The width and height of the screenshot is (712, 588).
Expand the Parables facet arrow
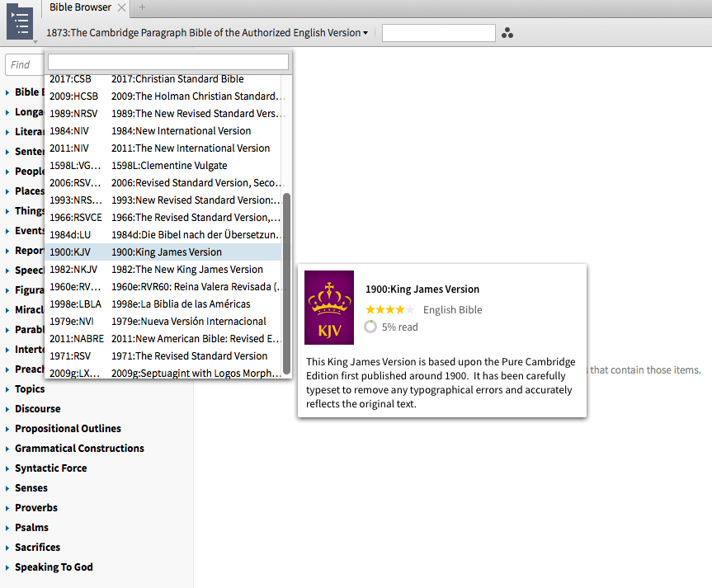(x=7, y=330)
